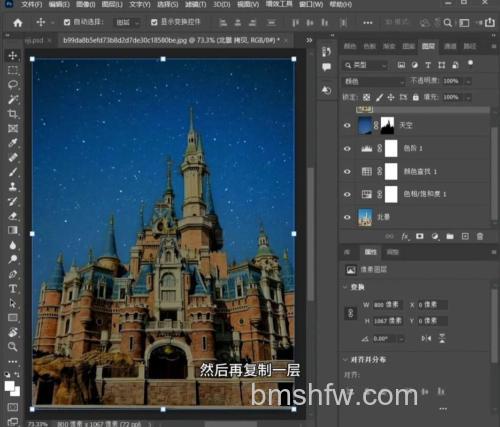The image size is (500, 427).
Task: Select the Rectangular Marquee tool
Action: [x=13, y=70]
